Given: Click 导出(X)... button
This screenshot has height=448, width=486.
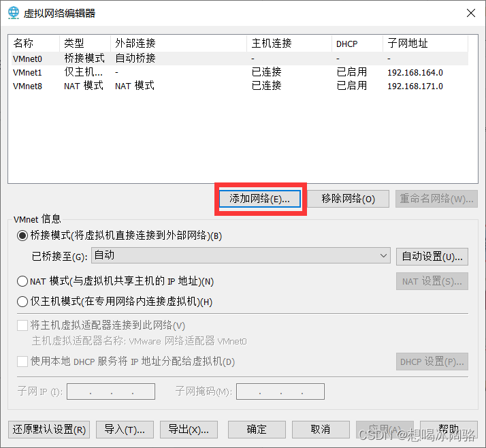Looking at the screenshot, I should 189,430.
